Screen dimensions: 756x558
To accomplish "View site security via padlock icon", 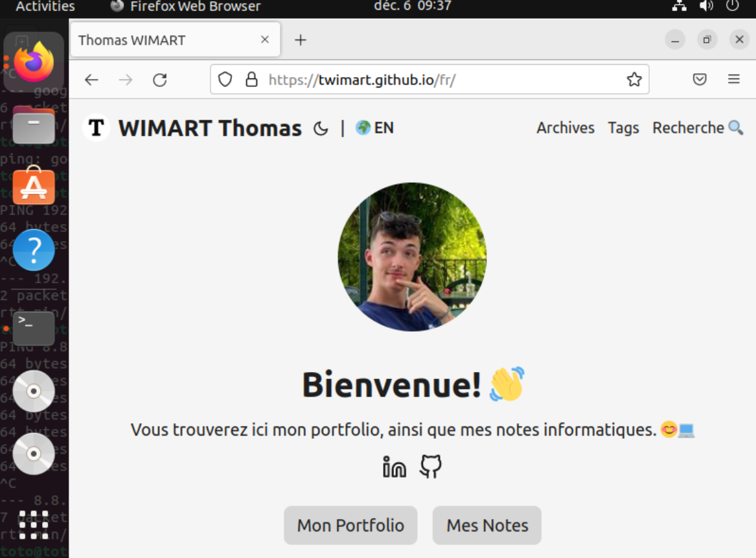I will (251, 79).
